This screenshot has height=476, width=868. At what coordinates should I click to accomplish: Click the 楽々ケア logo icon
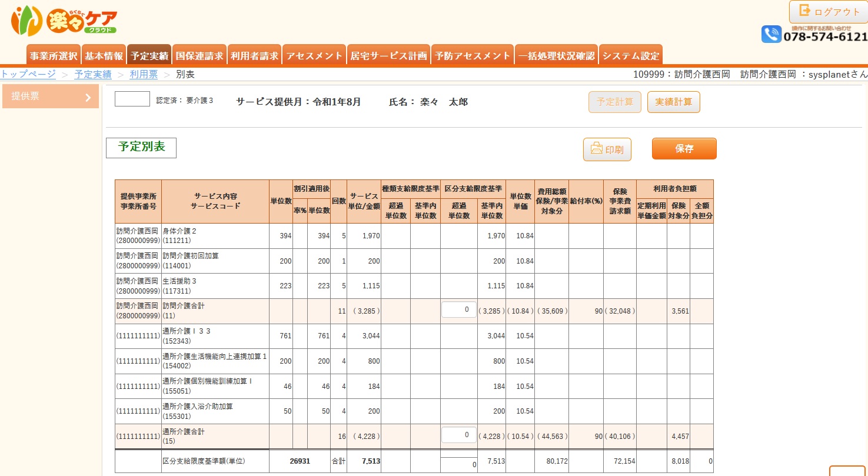click(26, 21)
